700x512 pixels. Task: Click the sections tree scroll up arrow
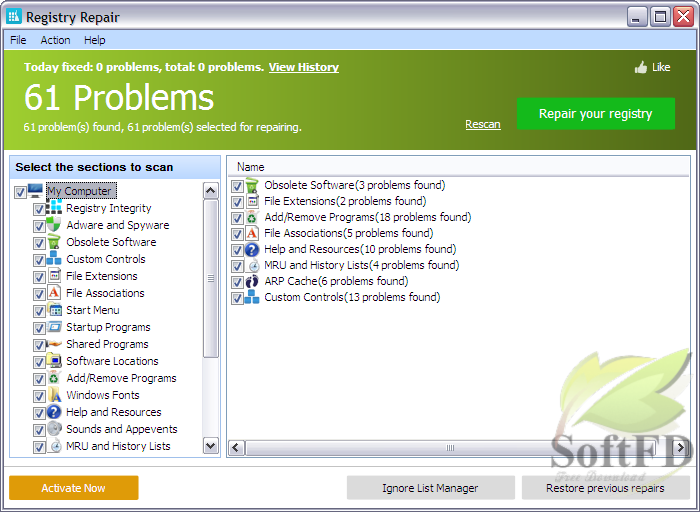[211, 191]
